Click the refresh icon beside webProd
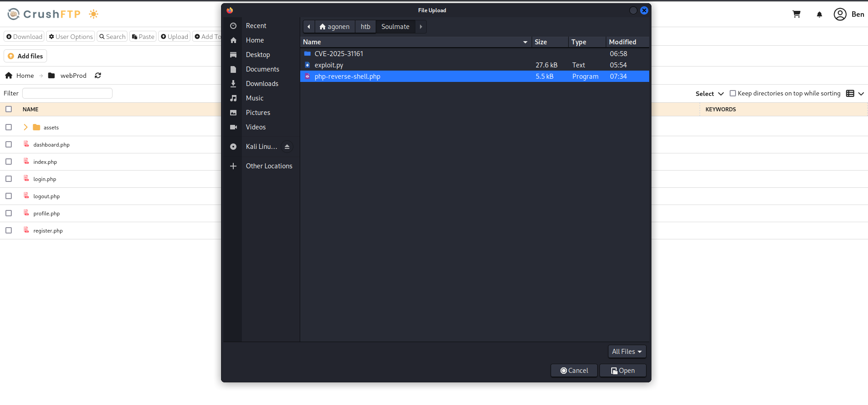The image size is (868, 405). point(98,76)
